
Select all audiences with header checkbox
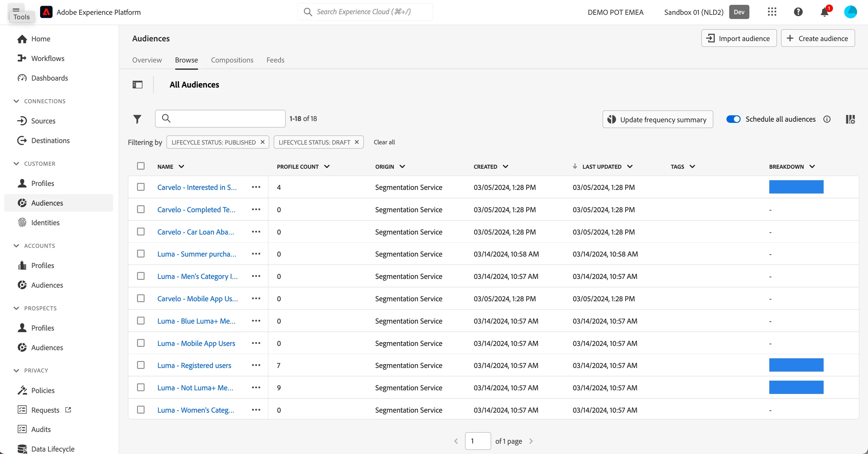(x=141, y=166)
